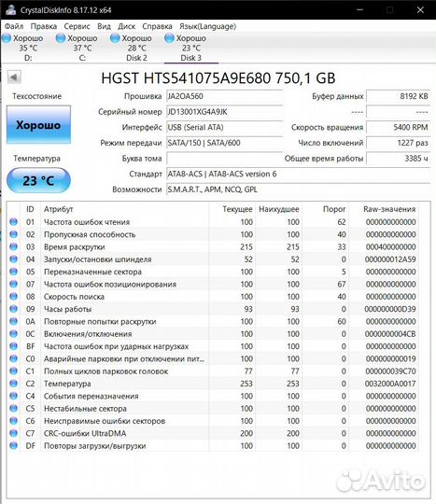The image size is (436, 504).
Task: Click status icon of row BF ударных нагрузках
Action: (x=13, y=346)
